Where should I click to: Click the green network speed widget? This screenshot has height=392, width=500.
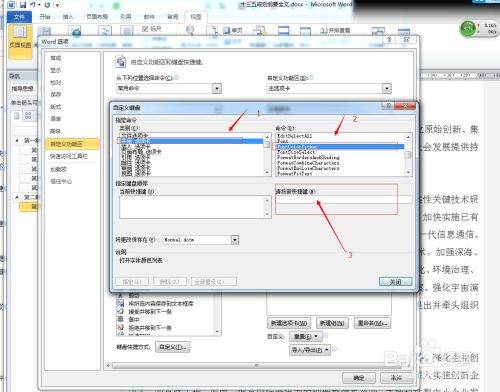tap(467, 29)
